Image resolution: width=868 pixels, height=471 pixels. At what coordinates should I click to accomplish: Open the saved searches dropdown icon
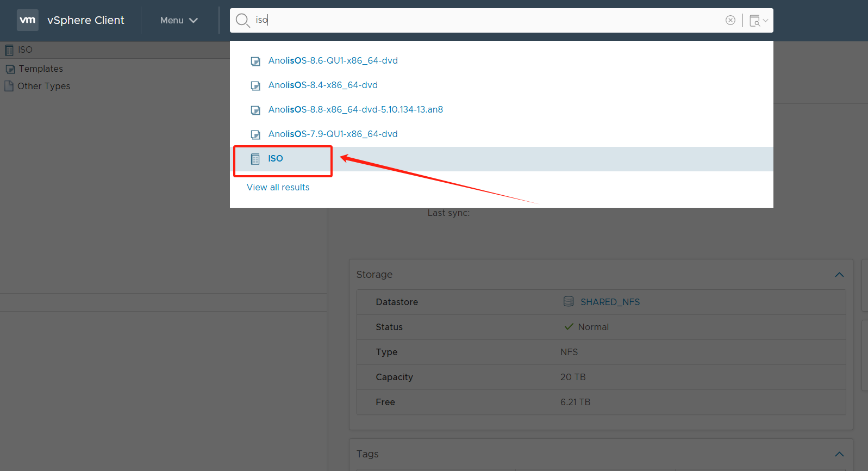(758, 21)
